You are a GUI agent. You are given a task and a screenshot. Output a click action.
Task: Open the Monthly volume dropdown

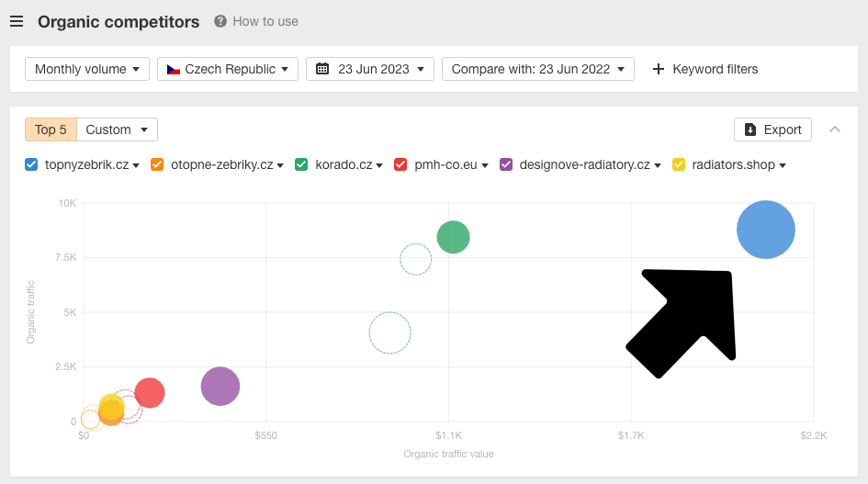87,69
